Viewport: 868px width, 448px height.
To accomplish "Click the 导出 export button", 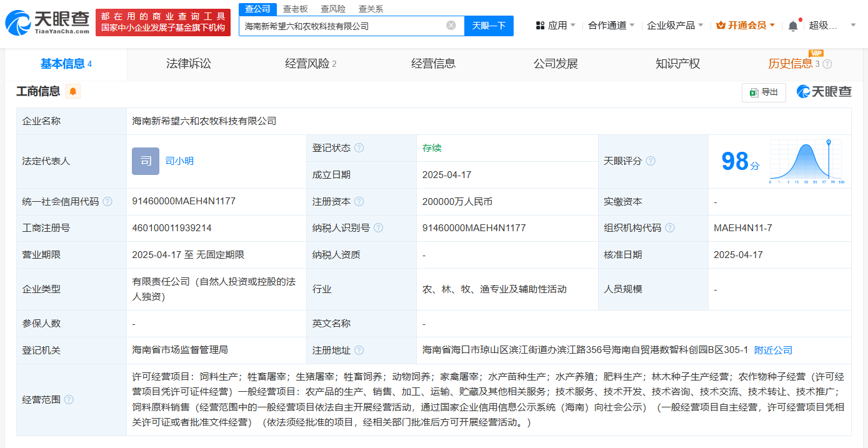I will point(764,92).
